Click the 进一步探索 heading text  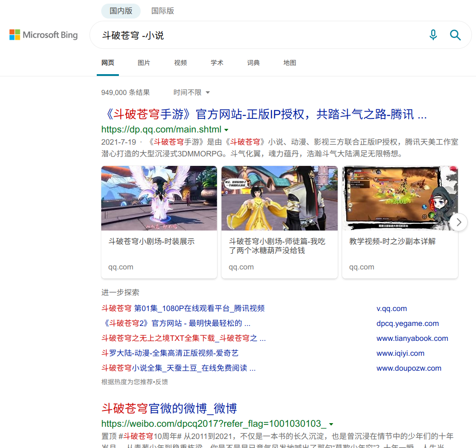[x=120, y=292]
